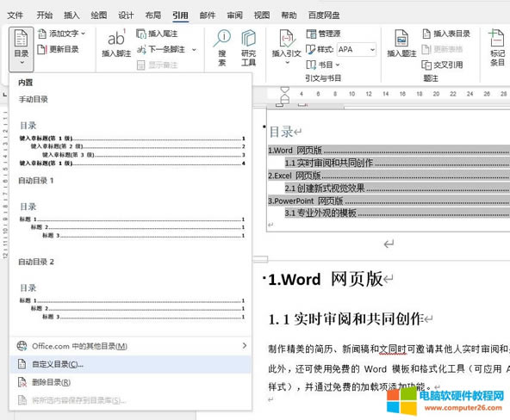Click 交叉引用 cross-reference
510x420 pixels.
pyautogui.click(x=442, y=65)
